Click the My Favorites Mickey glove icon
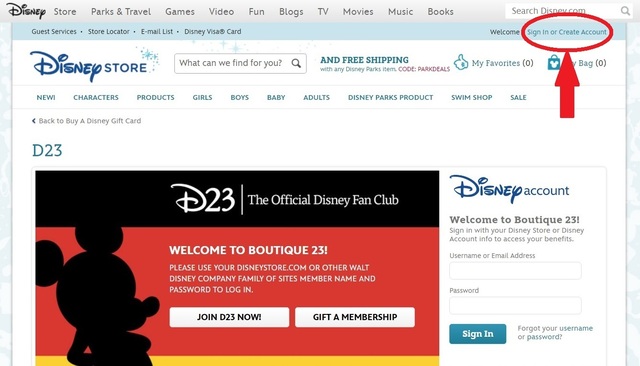The height and width of the screenshot is (366, 640). 461,62
